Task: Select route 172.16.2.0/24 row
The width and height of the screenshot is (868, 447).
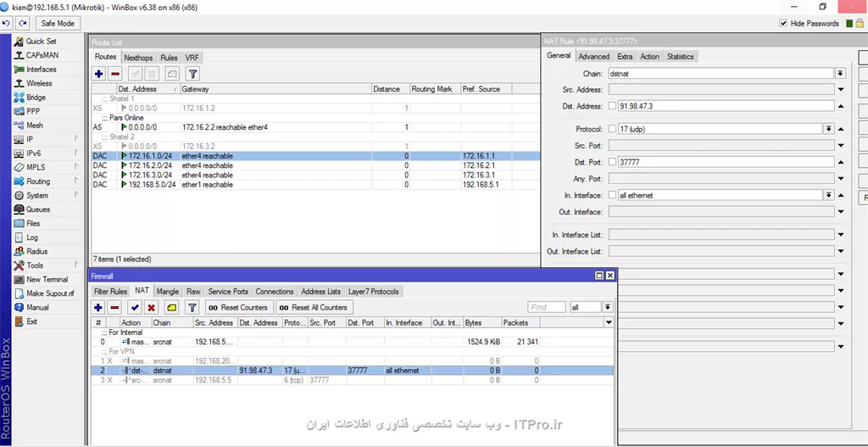Action: [x=315, y=165]
